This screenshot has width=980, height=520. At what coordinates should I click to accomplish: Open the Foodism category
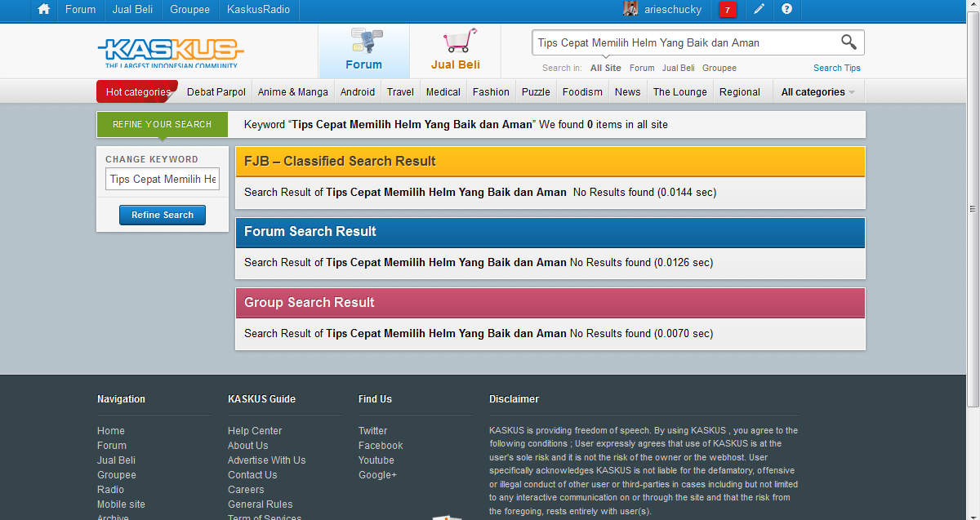[x=582, y=92]
